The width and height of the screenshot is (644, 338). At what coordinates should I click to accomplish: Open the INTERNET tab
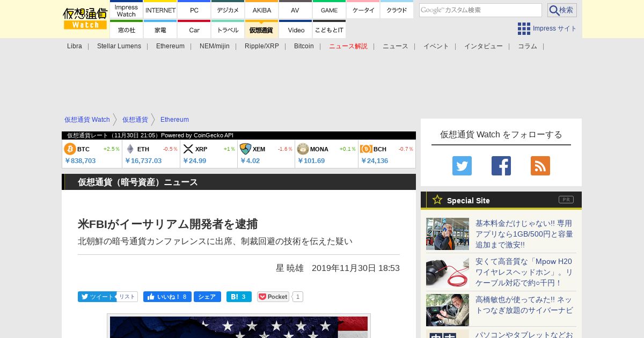coord(160,10)
